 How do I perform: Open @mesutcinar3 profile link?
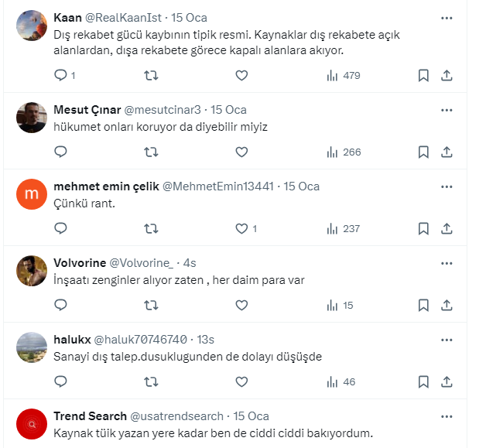[x=165, y=110]
